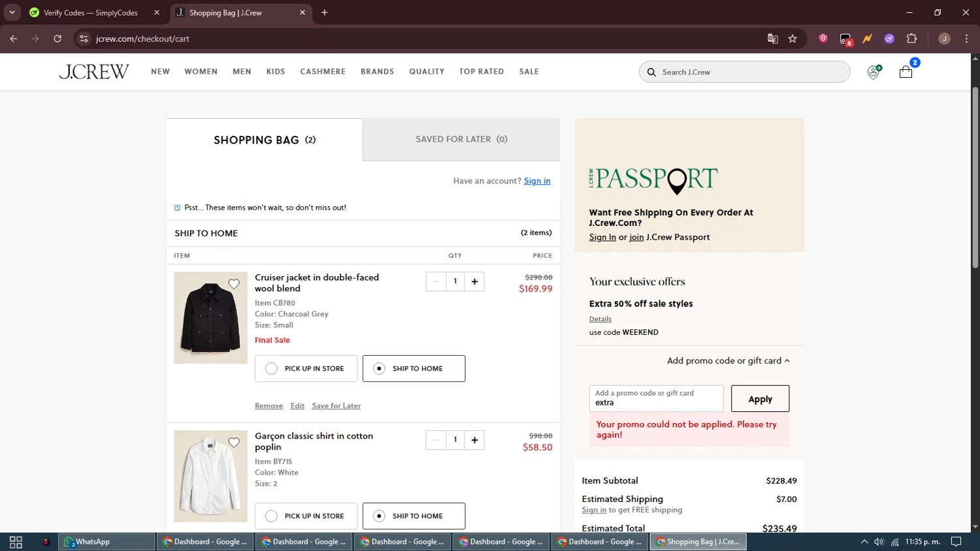Click the purple circular extension icon

pyautogui.click(x=889, y=39)
